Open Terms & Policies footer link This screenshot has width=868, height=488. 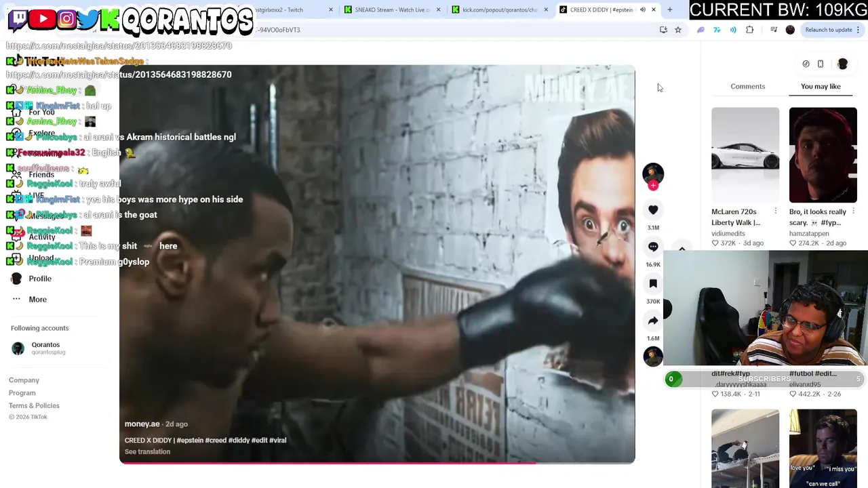click(34, 406)
